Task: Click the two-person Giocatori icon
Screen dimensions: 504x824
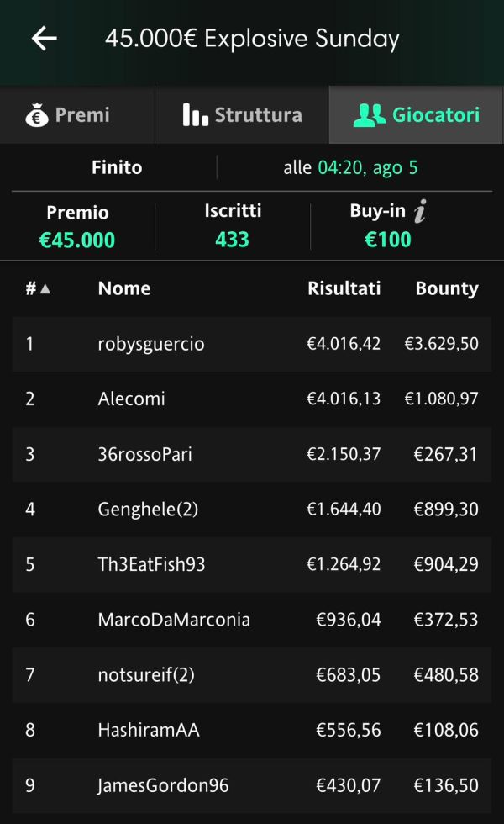Action: 370,115
